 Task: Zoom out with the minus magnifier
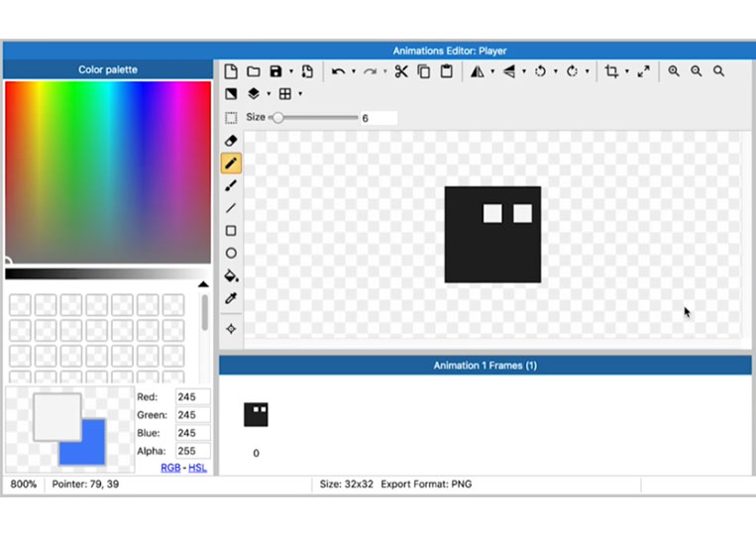[x=697, y=71]
